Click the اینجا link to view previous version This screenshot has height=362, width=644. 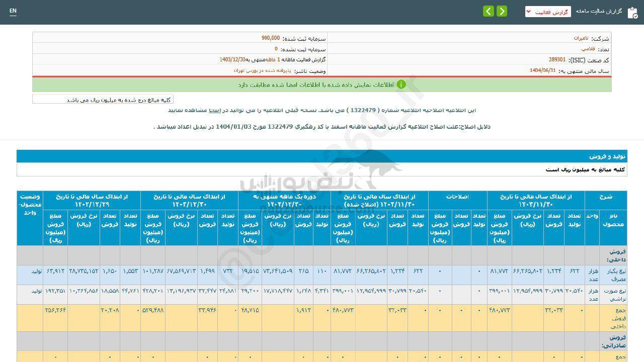click(215, 110)
